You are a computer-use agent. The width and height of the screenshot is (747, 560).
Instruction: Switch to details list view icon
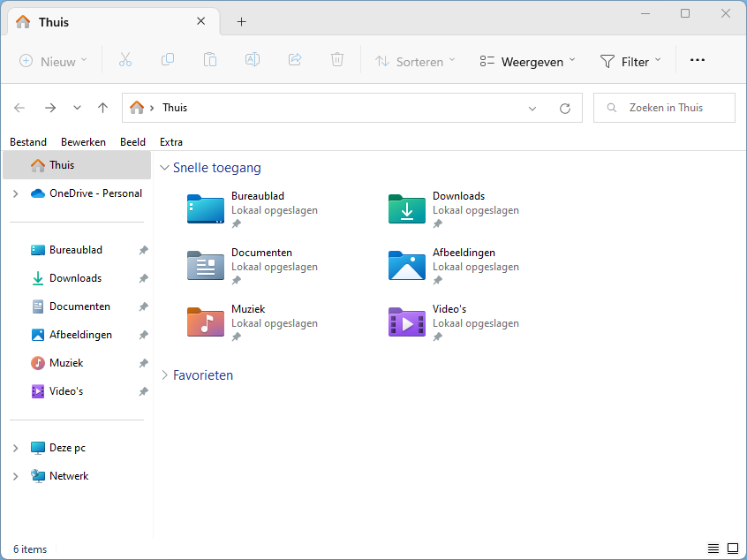(713, 549)
